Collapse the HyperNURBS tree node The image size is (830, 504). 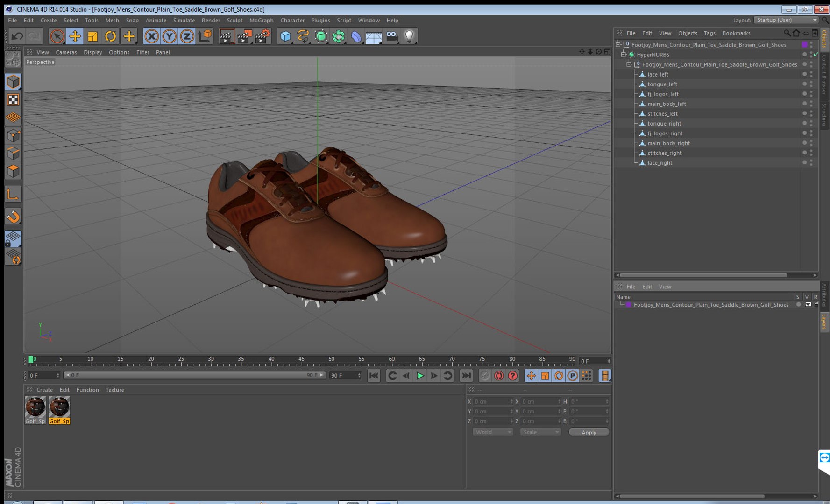[x=623, y=55]
